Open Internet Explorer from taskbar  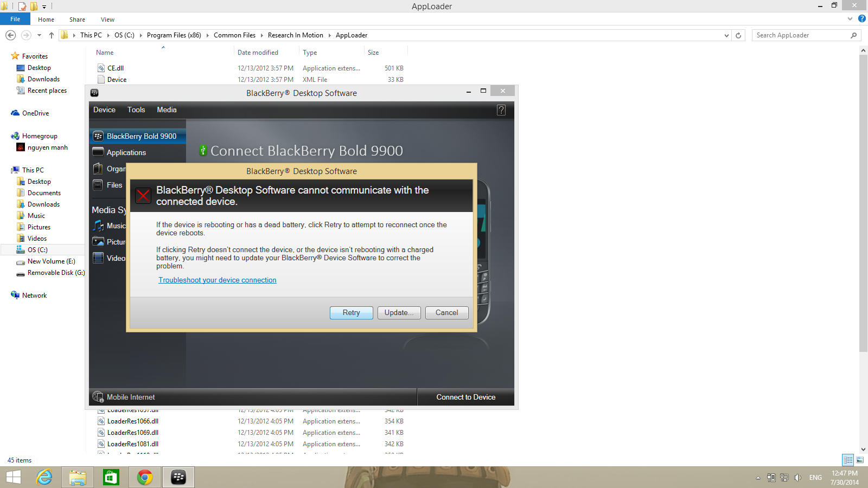pyautogui.click(x=44, y=477)
